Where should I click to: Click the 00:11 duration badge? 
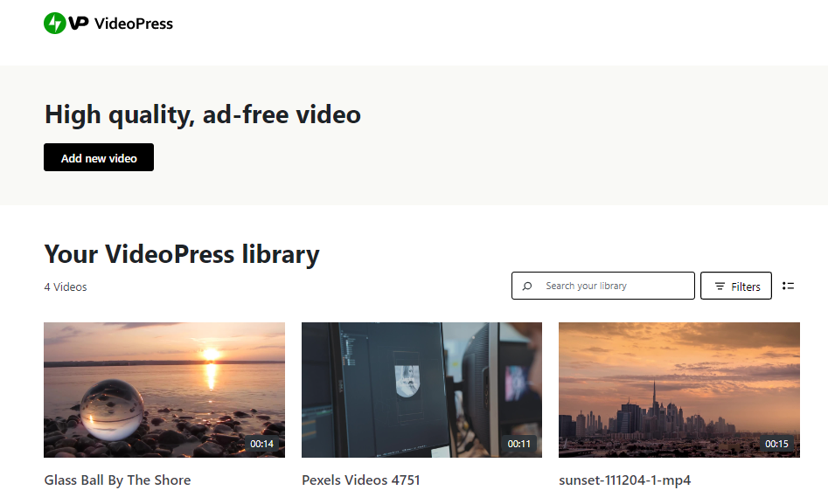click(519, 444)
